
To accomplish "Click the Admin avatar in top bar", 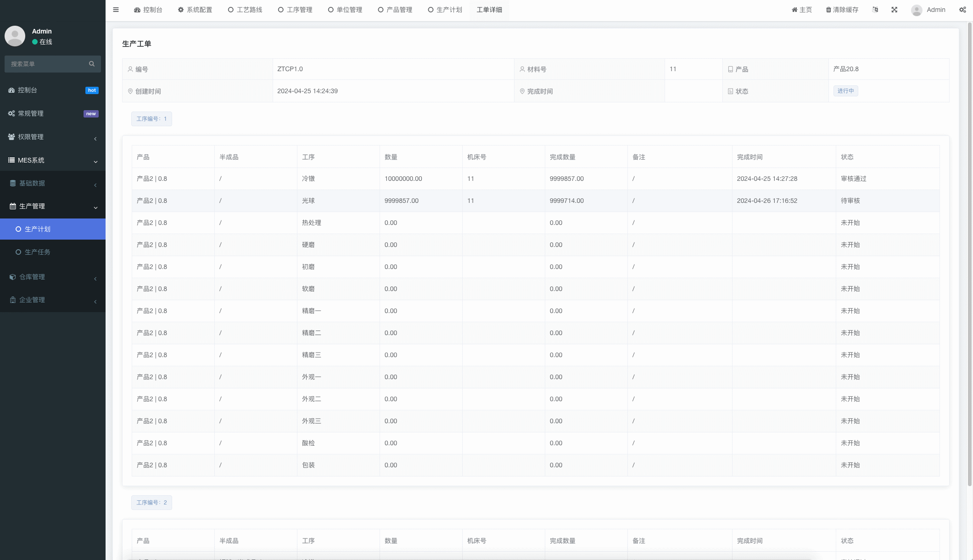I will pos(917,10).
